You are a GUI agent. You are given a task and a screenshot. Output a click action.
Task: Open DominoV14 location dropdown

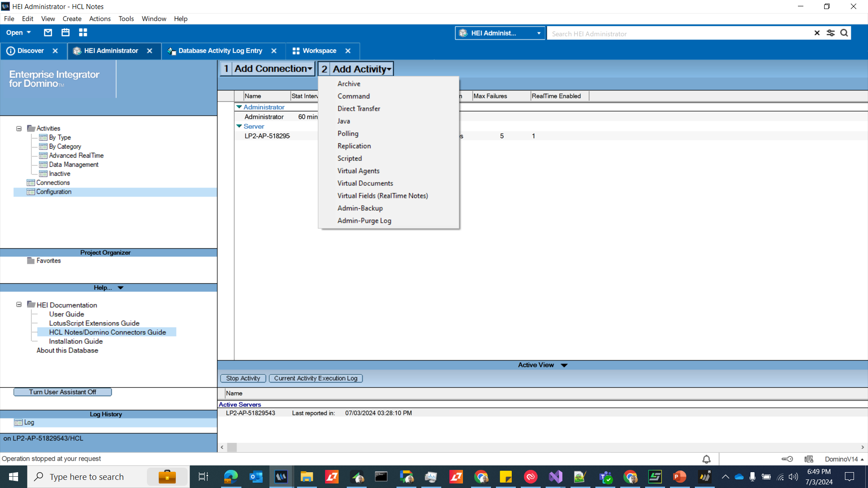click(x=844, y=459)
